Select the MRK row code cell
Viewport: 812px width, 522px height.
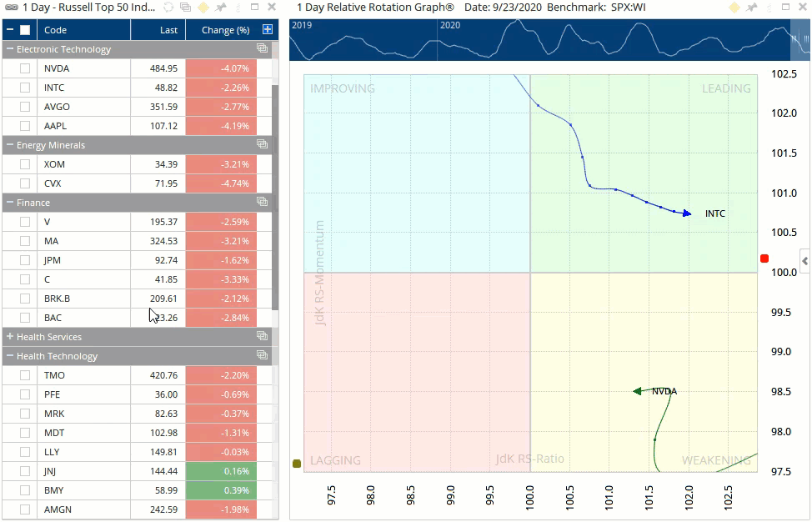click(x=84, y=414)
